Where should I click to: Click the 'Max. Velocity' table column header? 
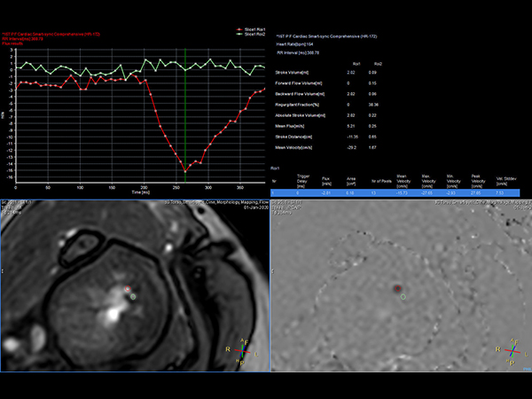click(428, 181)
